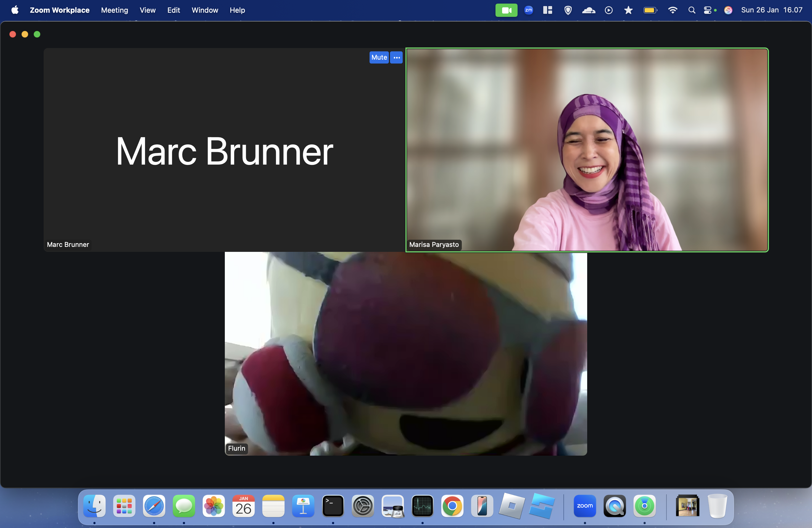The width and height of the screenshot is (812, 528).
Task: Click the green camera-in-use indicator in menu bar
Action: tap(506, 10)
